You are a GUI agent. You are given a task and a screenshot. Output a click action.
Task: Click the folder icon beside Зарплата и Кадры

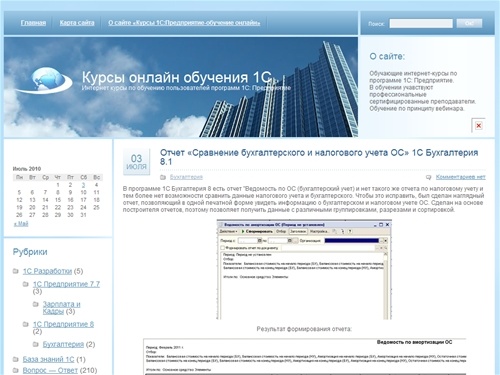click(36, 304)
